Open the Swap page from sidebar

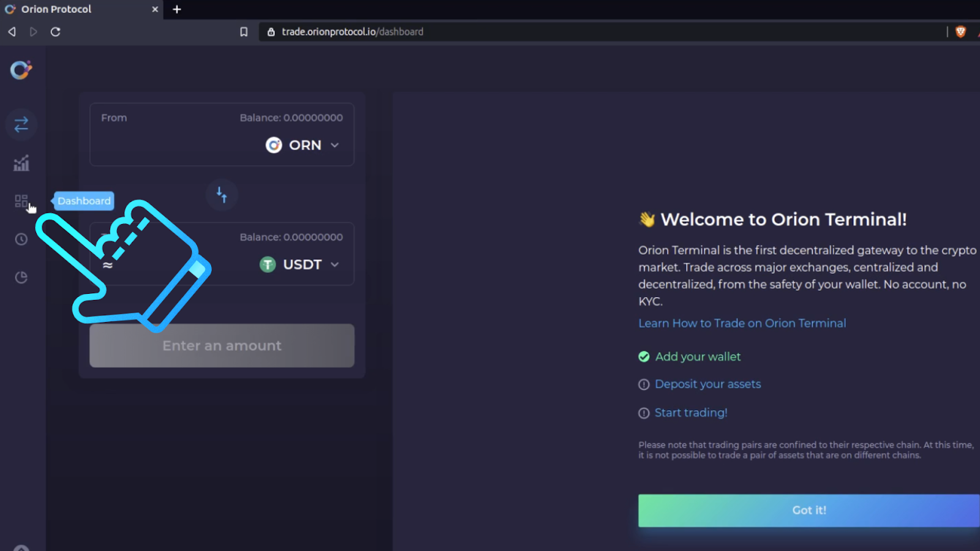[x=21, y=125]
